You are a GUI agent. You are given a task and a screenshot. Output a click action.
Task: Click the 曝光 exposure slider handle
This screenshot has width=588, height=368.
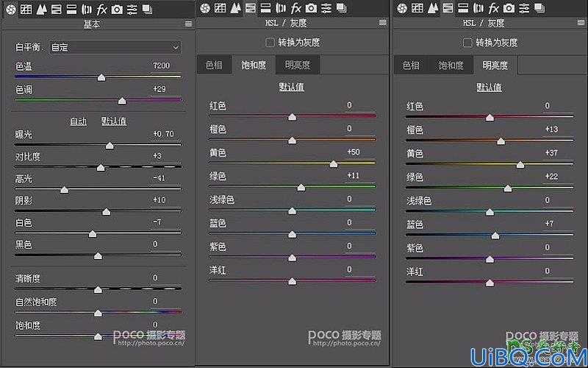(x=110, y=145)
